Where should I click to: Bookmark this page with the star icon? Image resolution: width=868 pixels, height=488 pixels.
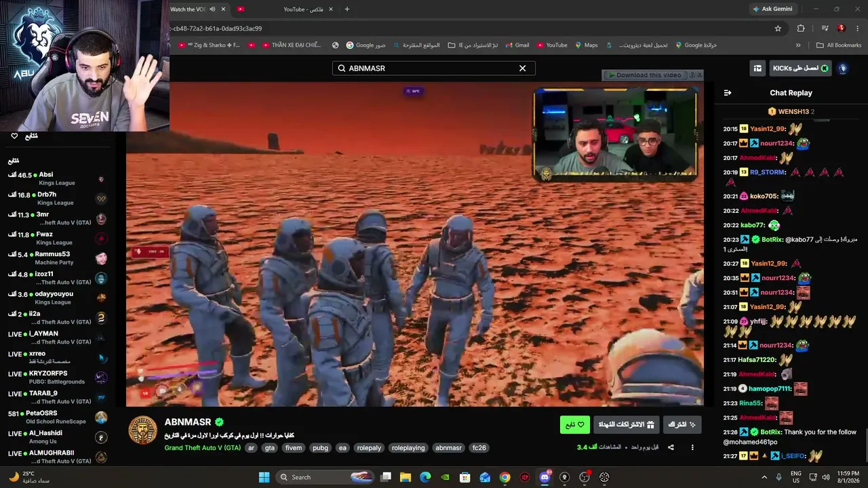(778, 28)
